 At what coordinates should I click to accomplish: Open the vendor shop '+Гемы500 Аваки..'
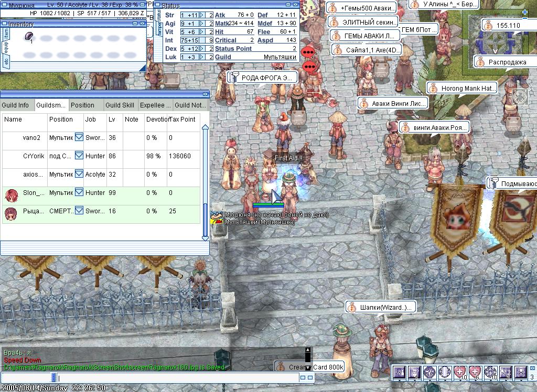pos(362,8)
